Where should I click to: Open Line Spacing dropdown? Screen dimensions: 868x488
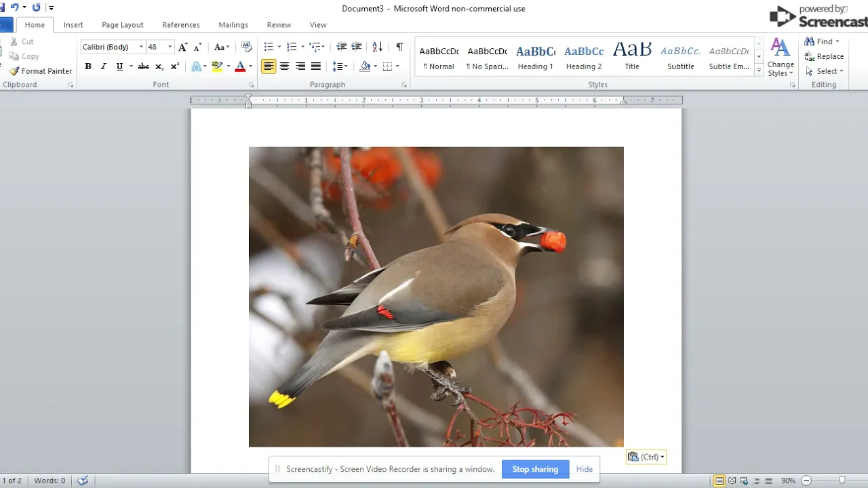[340, 66]
